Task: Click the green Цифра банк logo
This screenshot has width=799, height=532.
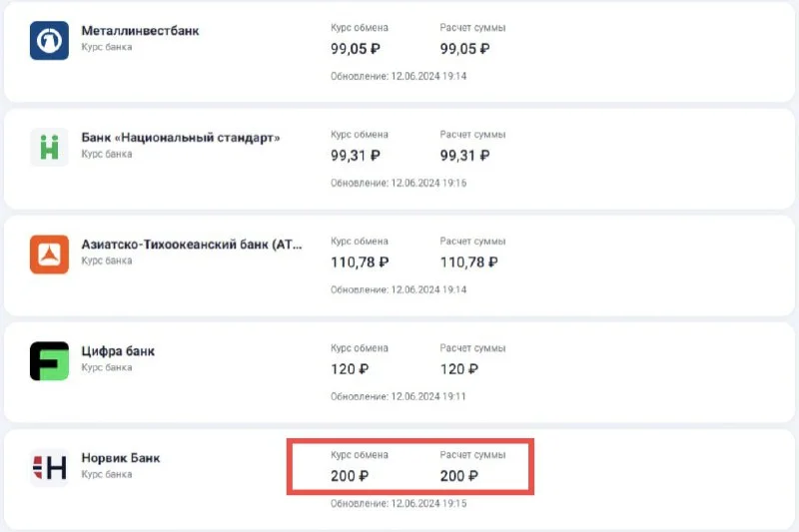Action: click(x=49, y=360)
